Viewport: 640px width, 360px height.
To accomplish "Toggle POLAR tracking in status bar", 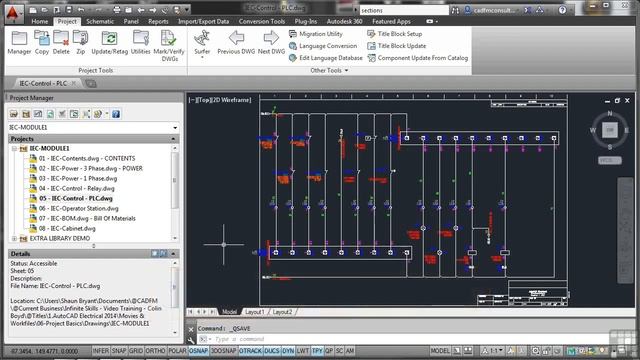I will (177, 351).
